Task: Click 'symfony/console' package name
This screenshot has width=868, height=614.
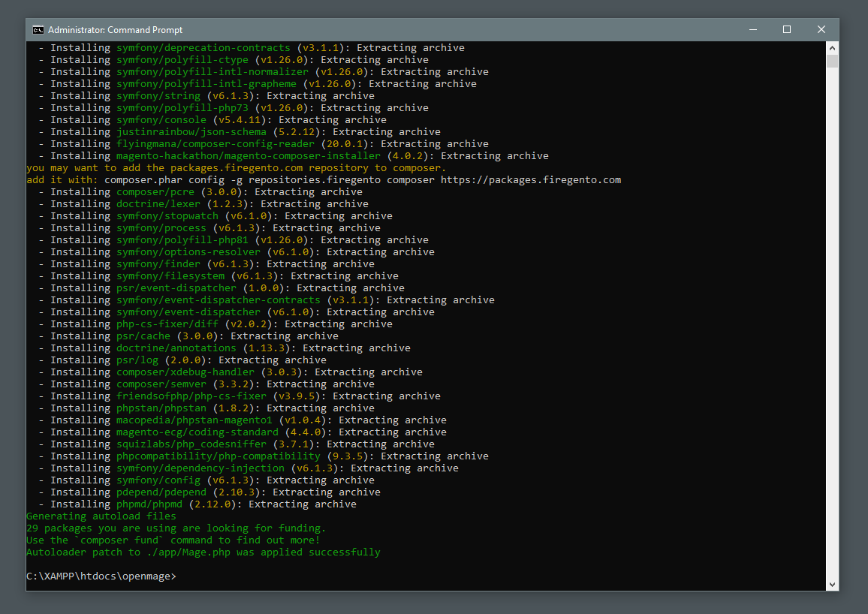Action: click(x=161, y=120)
